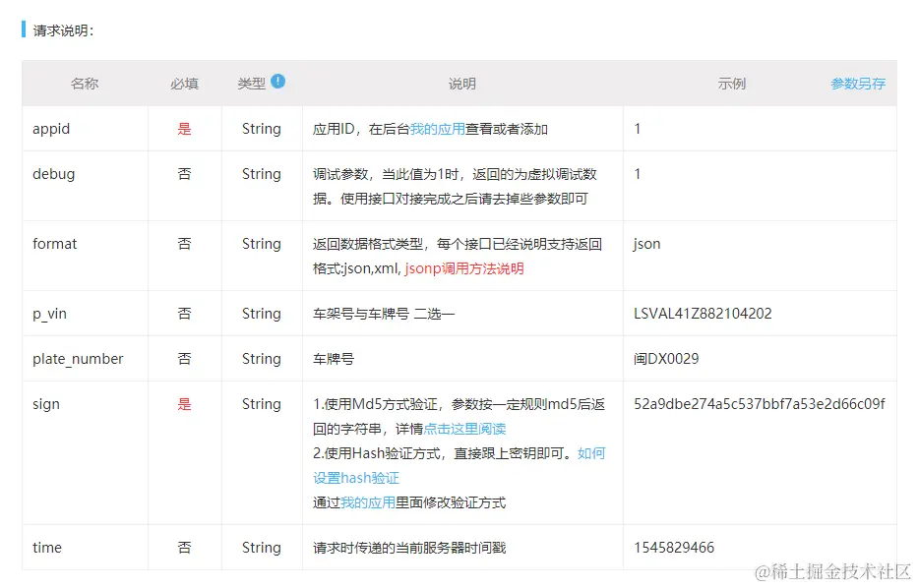Click example value 1 in appid row

pos(637,129)
